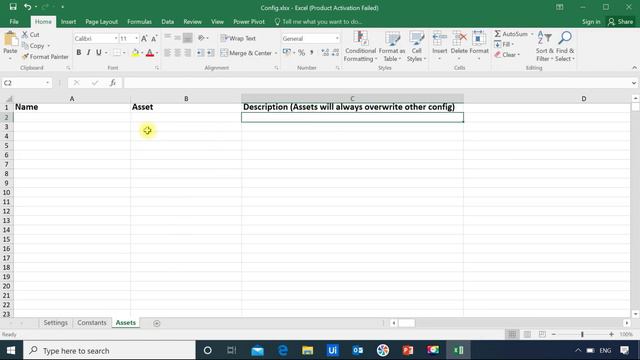
Task: Open Cell Styles gallery
Action: (416, 46)
